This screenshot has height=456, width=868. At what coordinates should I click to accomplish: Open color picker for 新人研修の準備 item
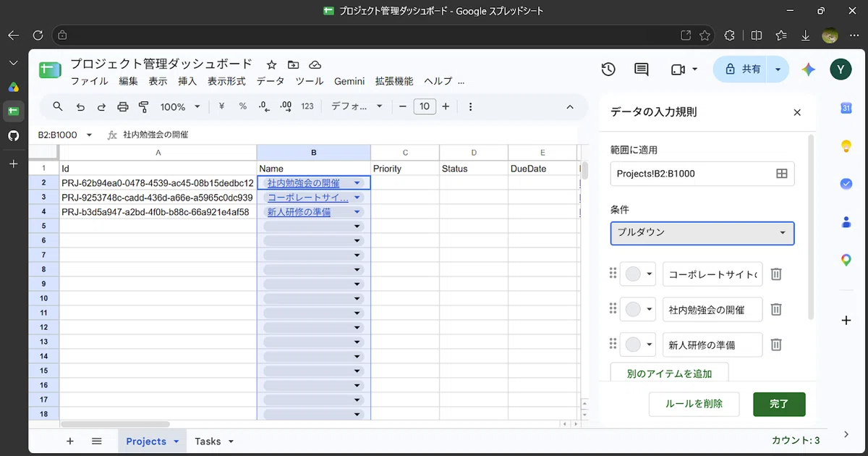click(x=638, y=345)
